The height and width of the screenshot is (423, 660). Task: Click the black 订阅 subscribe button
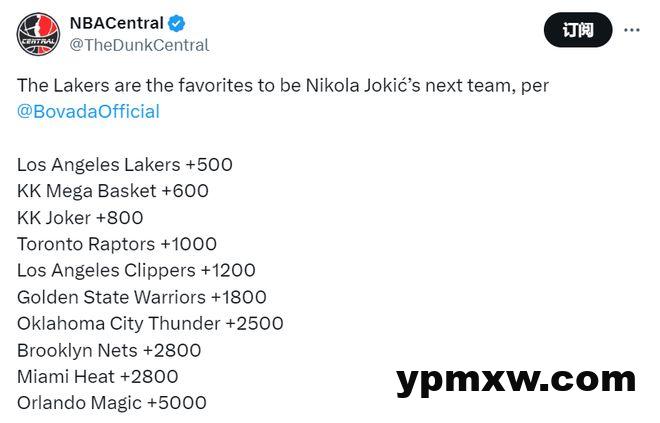click(578, 30)
